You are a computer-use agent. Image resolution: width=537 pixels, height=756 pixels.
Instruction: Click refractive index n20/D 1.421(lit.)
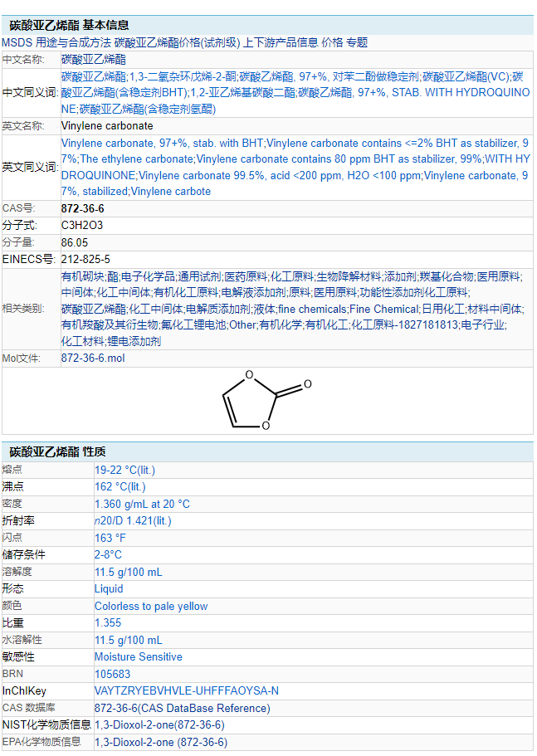coord(133,520)
